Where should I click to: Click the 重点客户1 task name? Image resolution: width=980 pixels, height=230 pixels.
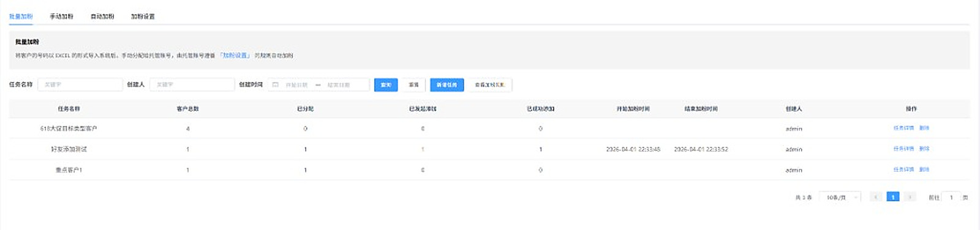69,170
